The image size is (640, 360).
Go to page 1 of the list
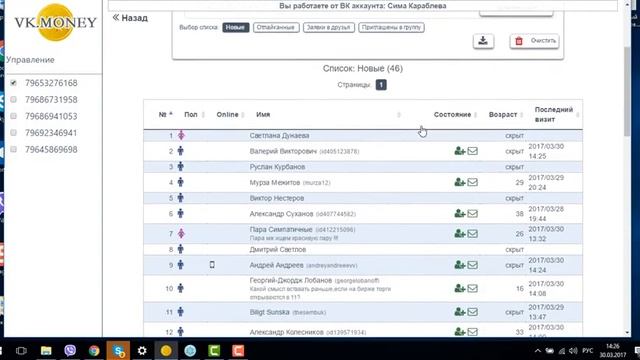point(381,85)
